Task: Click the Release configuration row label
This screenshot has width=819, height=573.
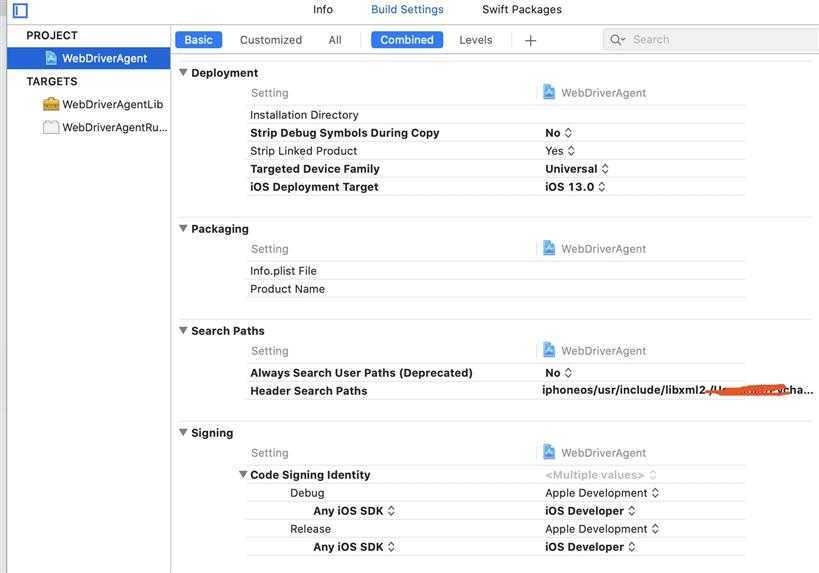Action: pos(310,529)
